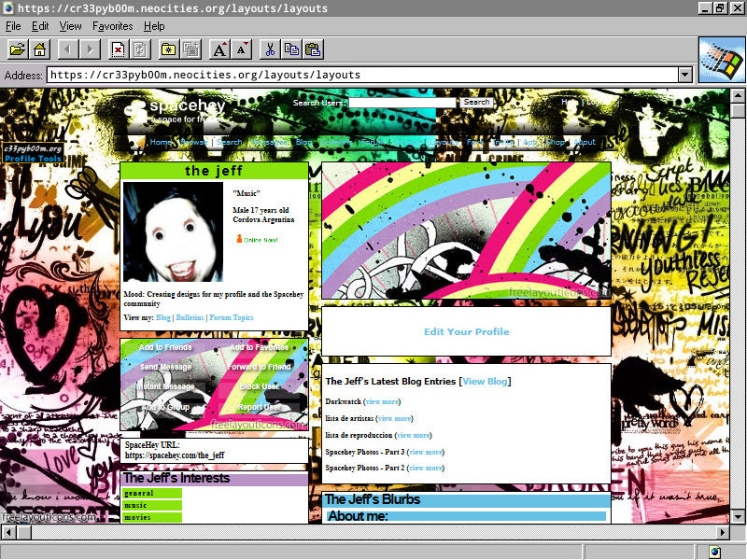The image size is (747, 560).
Task: Click the Open folder toolbar icon
Action: 17,49
